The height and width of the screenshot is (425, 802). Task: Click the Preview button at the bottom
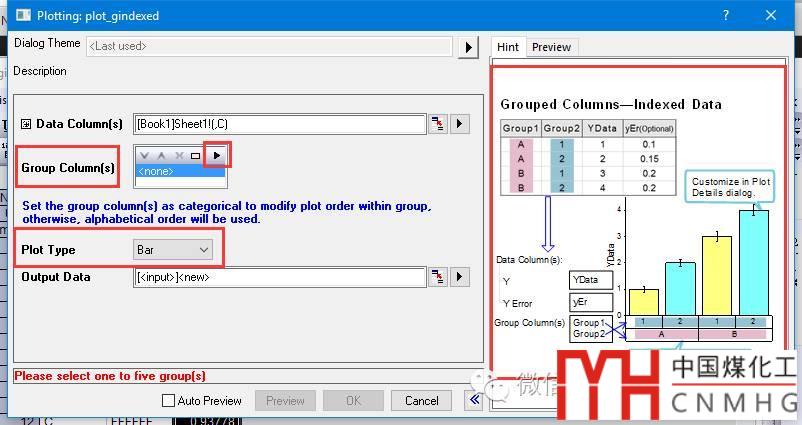point(285,400)
